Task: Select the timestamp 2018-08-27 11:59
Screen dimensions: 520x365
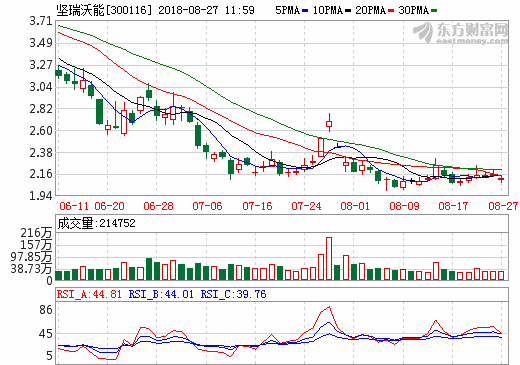Action: [206, 10]
